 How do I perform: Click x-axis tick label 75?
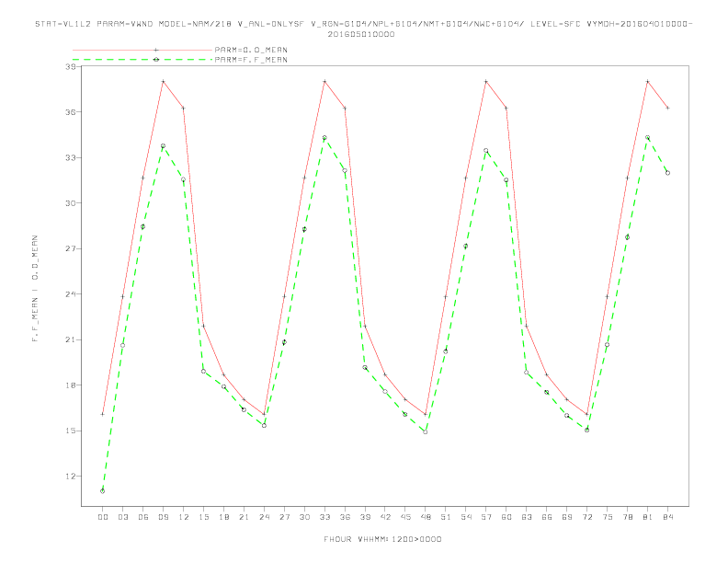608,517
